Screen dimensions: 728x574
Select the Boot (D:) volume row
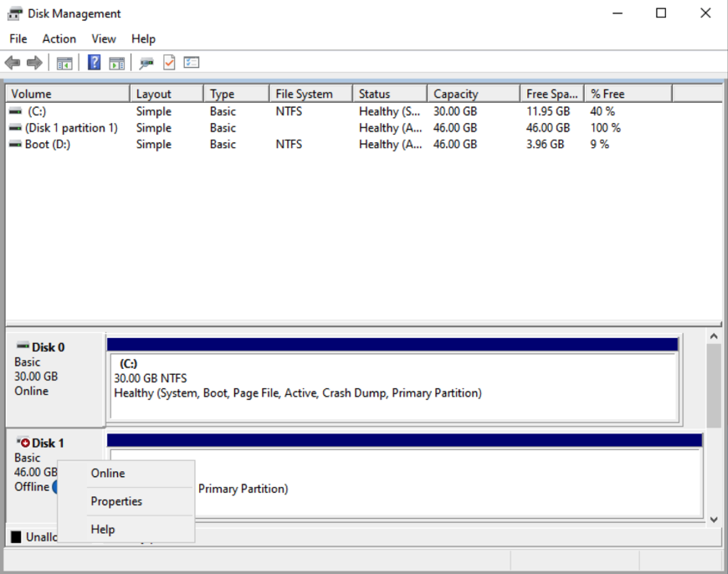pyautogui.click(x=363, y=145)
